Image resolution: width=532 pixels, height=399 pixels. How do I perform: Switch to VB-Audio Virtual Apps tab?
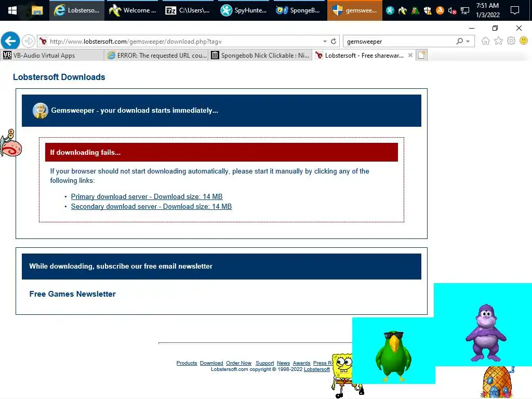pos(52,55)
